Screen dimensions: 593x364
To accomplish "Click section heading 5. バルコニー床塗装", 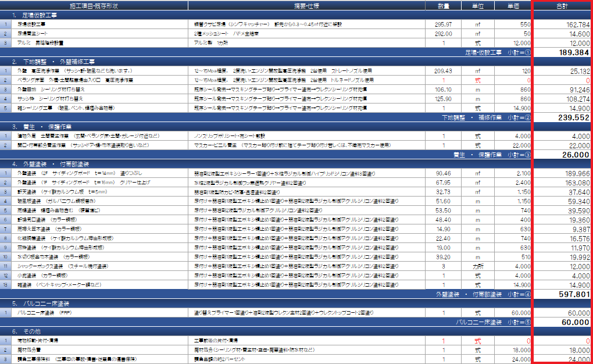I will tap(41, 304).
